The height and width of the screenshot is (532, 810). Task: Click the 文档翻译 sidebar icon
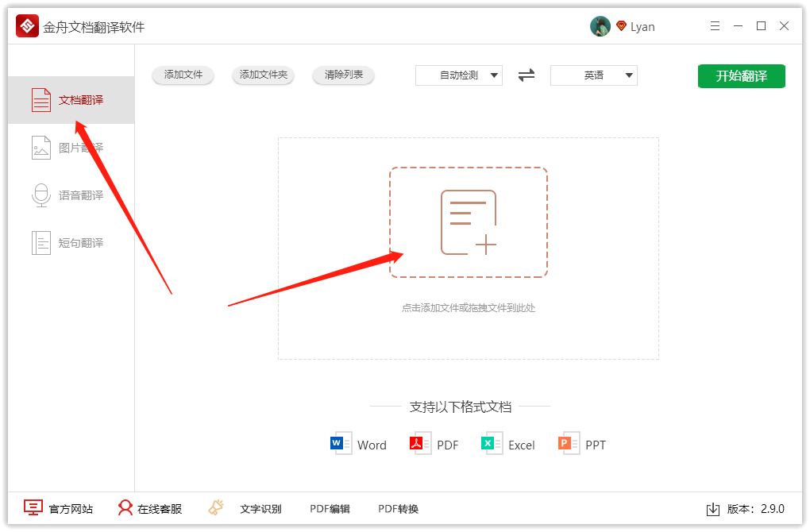click(40, 99)
